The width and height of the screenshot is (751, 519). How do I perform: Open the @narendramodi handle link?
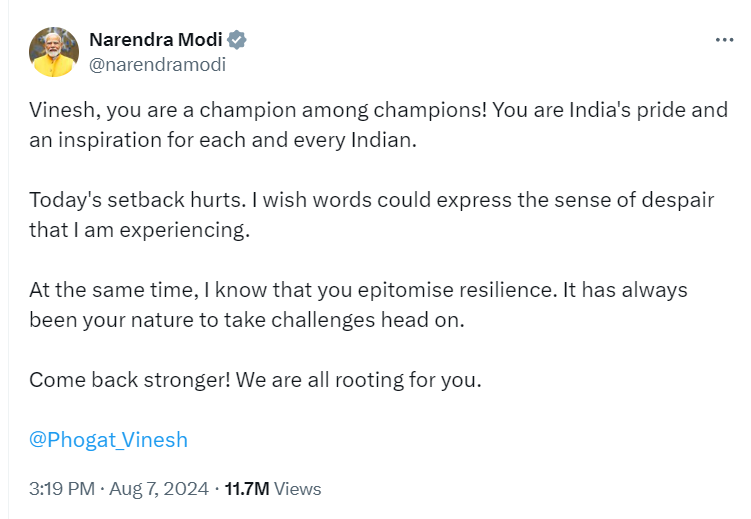[x=157, y=65]
